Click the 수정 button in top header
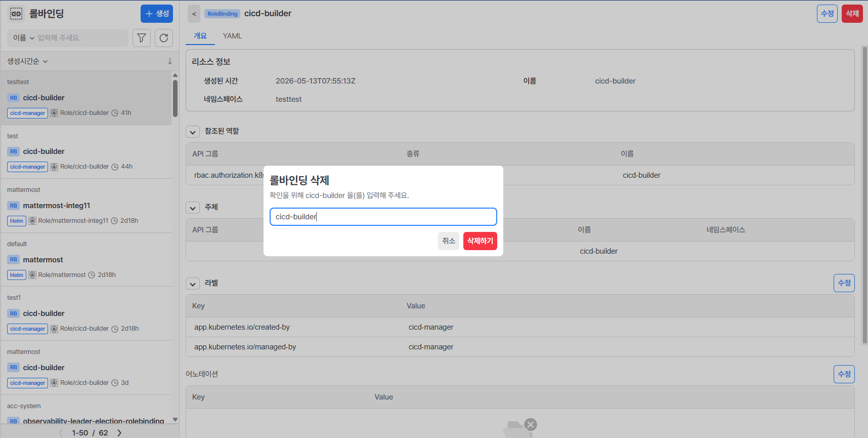Viewport: 868px width, 438px height. pos(827,14)
